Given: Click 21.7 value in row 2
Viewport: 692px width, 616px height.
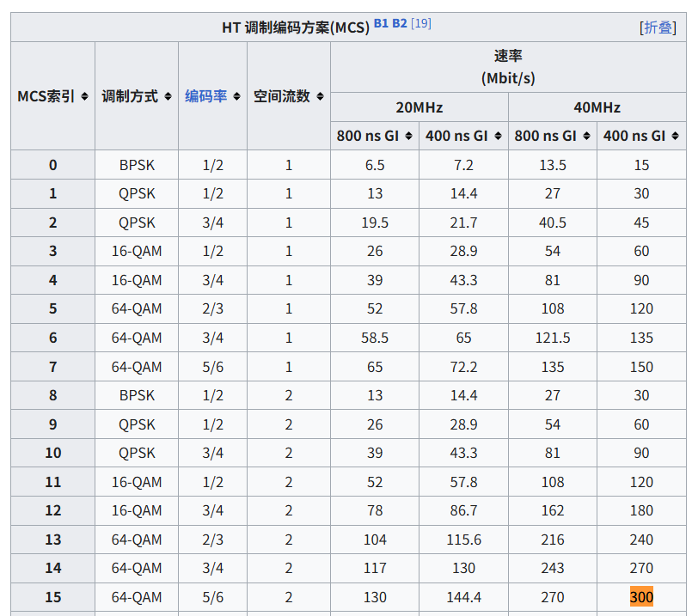Looking at the screenshot, I should (464, 223).
